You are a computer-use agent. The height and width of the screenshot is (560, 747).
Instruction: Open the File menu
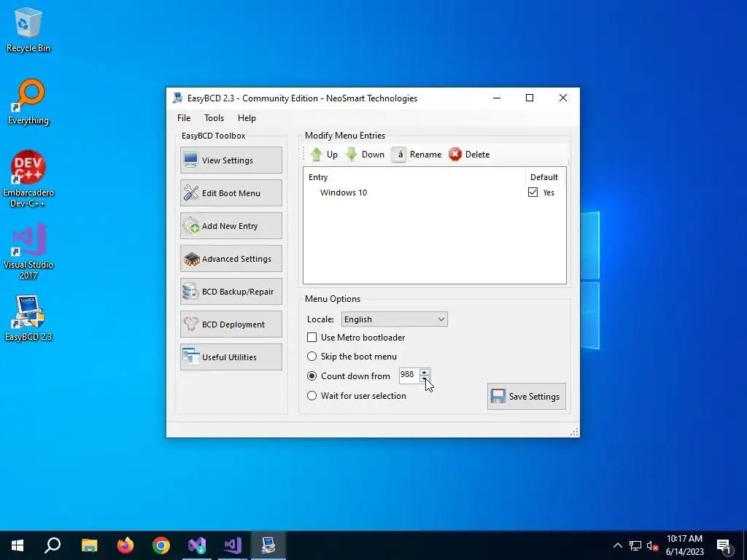[184, 118]
